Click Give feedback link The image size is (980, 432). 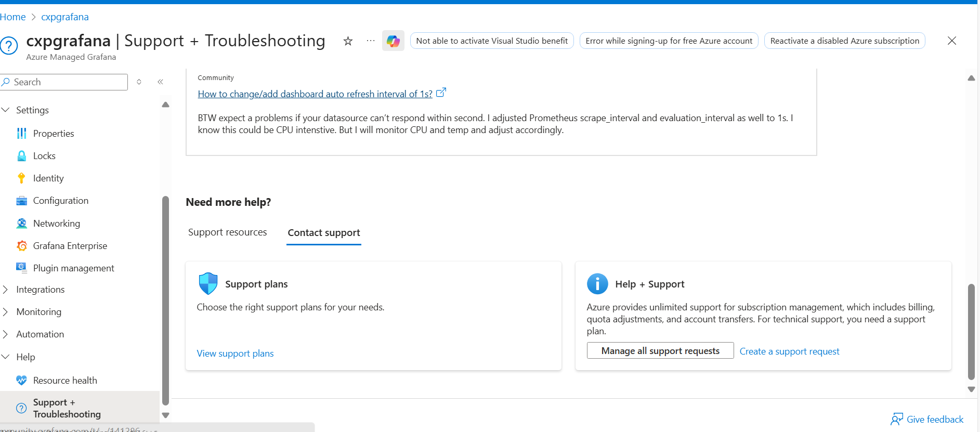935,420
